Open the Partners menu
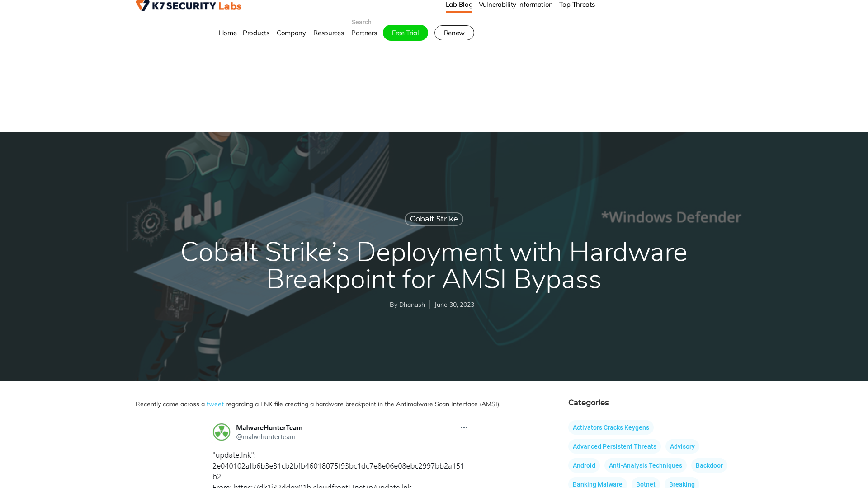Image resolution: width=868 pixels, height=488 pixels. [364, 33]
